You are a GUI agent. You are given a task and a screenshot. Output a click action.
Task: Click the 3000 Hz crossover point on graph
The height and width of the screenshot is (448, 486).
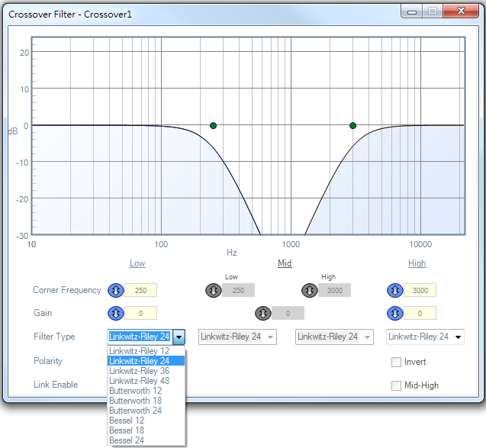tap(352, 126)
